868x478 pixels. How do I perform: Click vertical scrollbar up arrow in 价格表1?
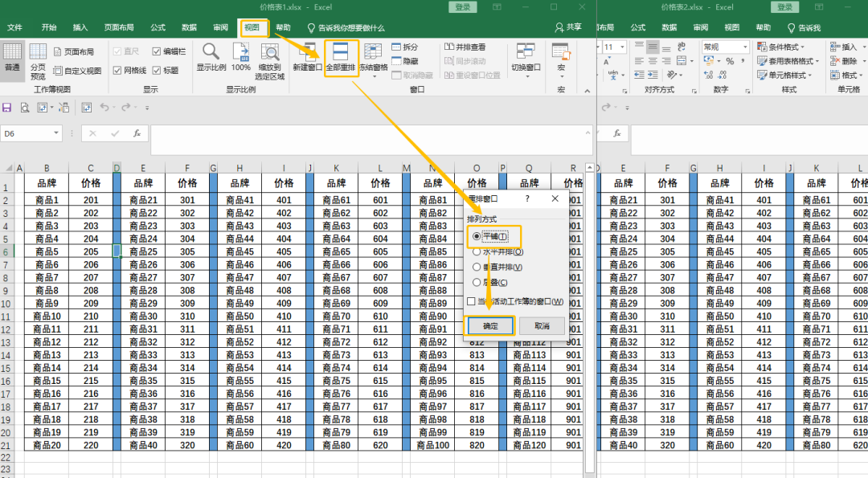(x=590, y=168)
